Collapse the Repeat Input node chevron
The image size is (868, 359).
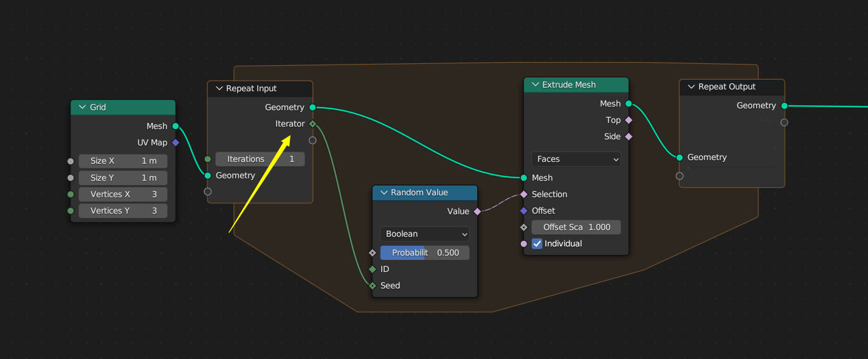click(219, 88)
